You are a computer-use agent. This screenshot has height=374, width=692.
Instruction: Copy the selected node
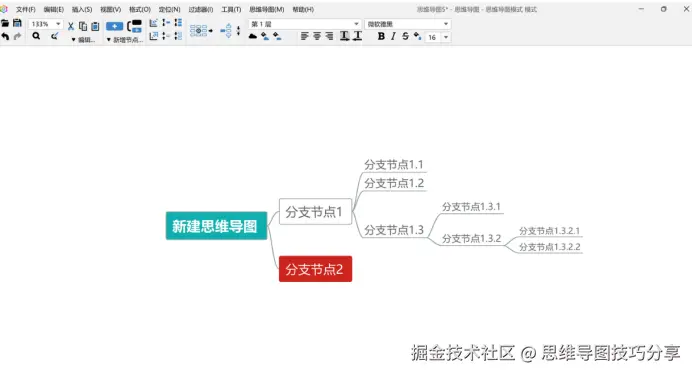click(83, 26)
